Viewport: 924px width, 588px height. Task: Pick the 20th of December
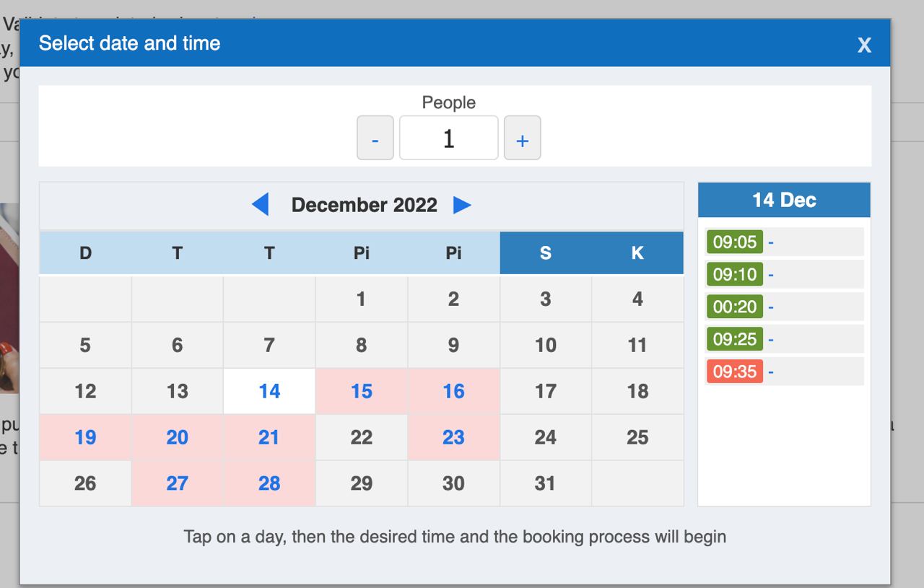[x=177, y=437]
